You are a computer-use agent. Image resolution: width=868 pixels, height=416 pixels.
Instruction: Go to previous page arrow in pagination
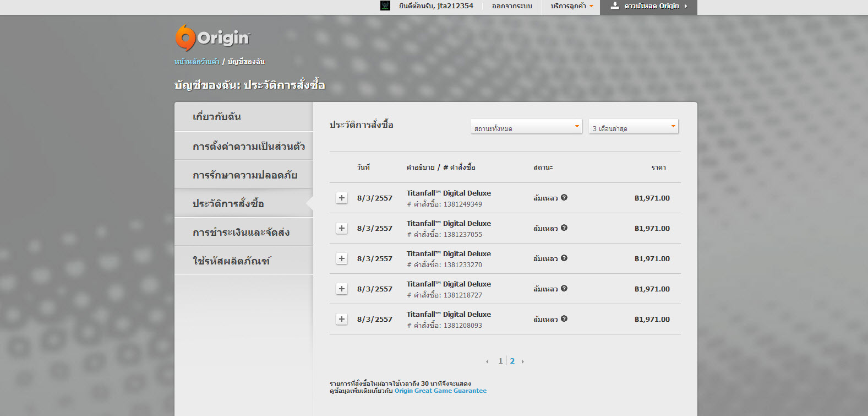tap(487, 361)
